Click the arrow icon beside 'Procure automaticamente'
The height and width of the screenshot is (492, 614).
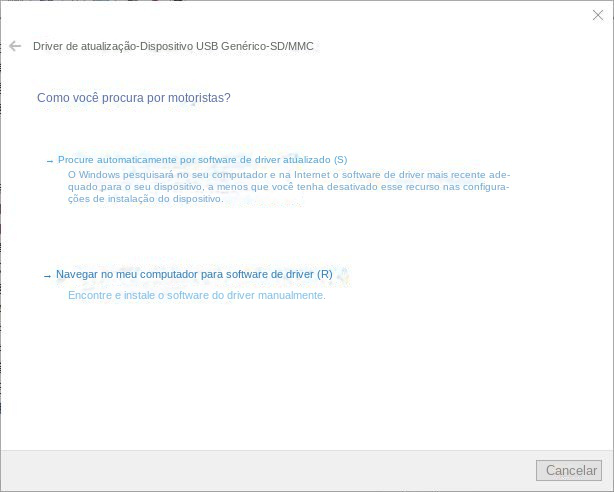pos(50,161)
